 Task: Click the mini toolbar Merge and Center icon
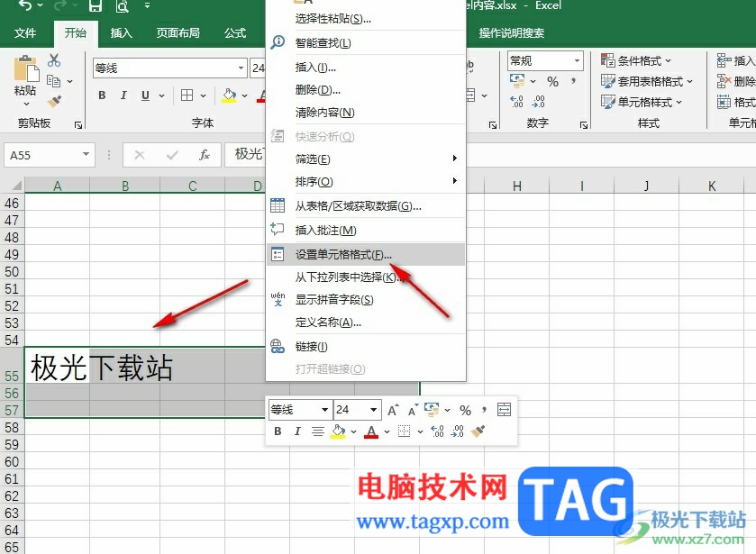(504, 410)
